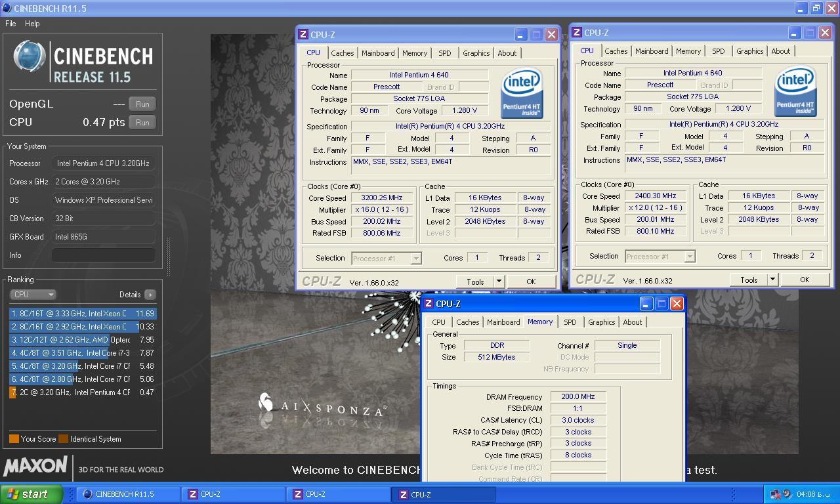The height and width of the screenshot is (504, 840).
Task: Expand Tools dropdown arrow in left CPU-Z window
Action: [x=499, y=282]
